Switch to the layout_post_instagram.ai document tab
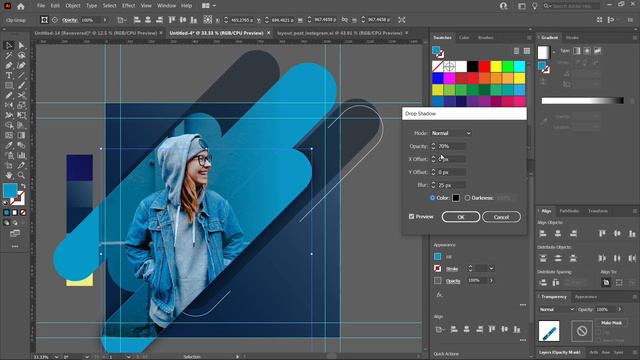Screen dimensions: 640x360 (340, 33)
